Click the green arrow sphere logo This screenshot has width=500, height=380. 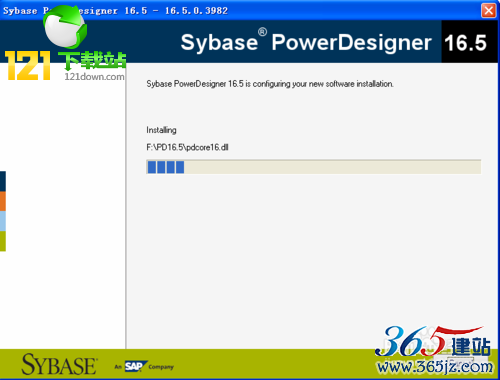[x=65, y=27]
